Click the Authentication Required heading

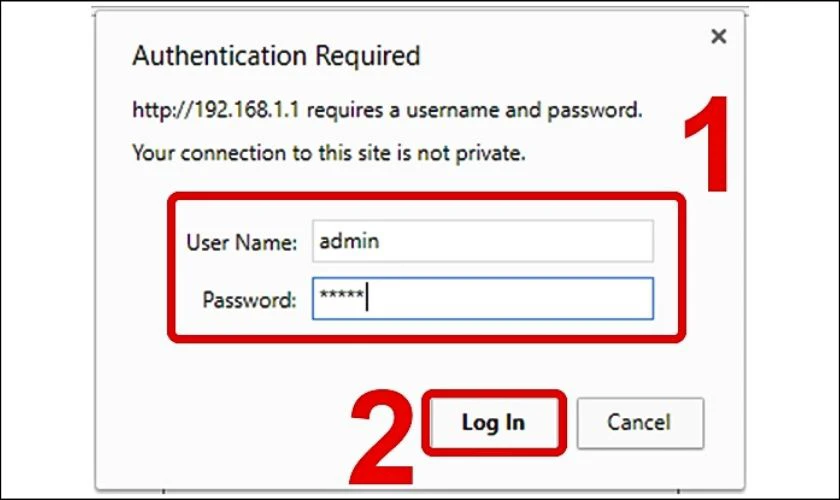[276, 55]
